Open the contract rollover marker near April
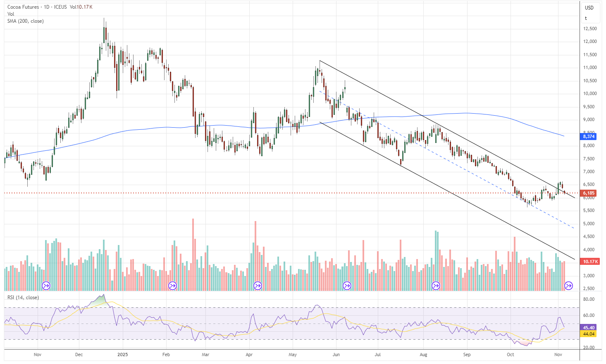Viewport: 606px width, 364px height. 258,285
